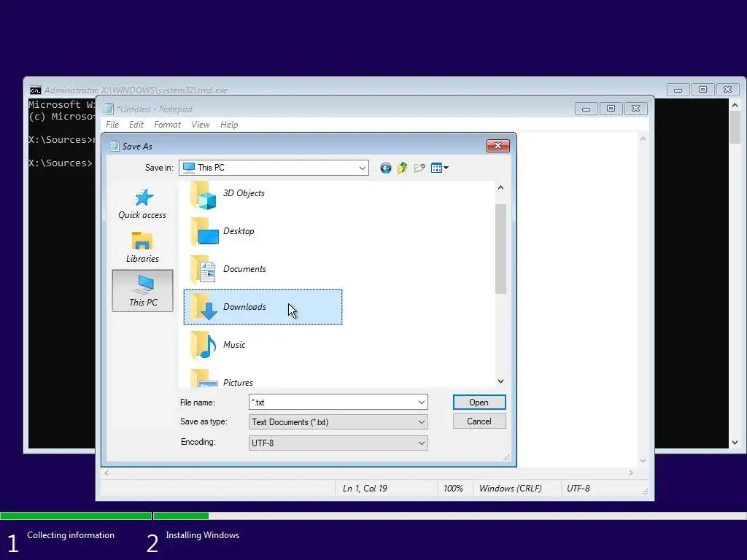Click cmd window scroll down arrow
The image size is (747, 560).
point(735,443)
